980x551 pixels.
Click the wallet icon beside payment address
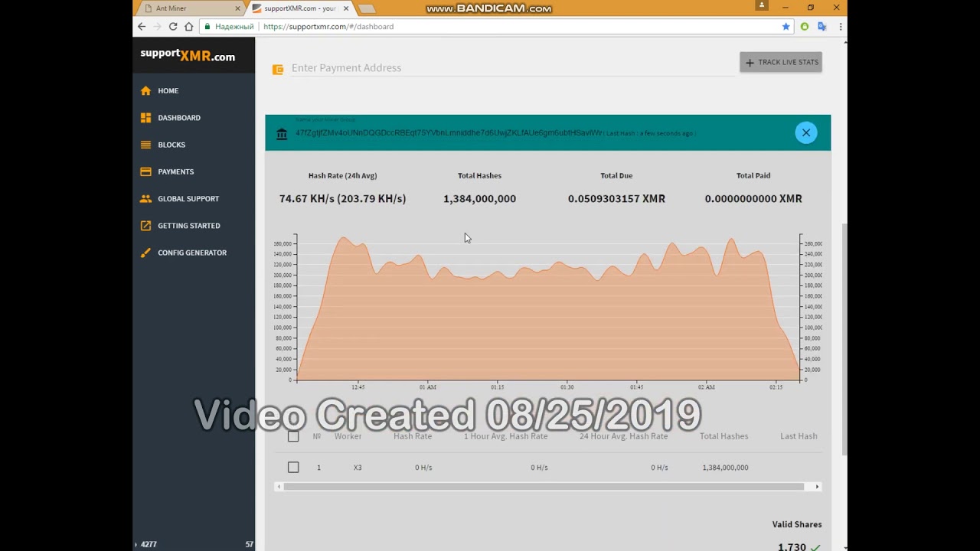(278, 70)
